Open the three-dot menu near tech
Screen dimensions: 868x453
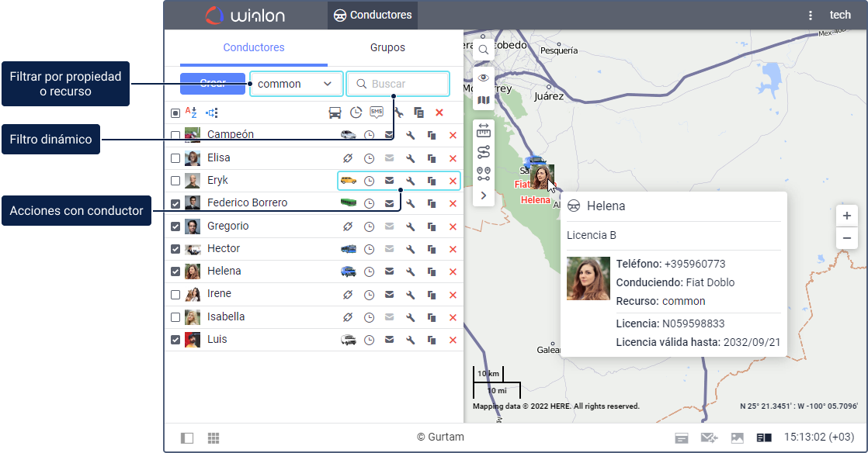coord(811,16)
